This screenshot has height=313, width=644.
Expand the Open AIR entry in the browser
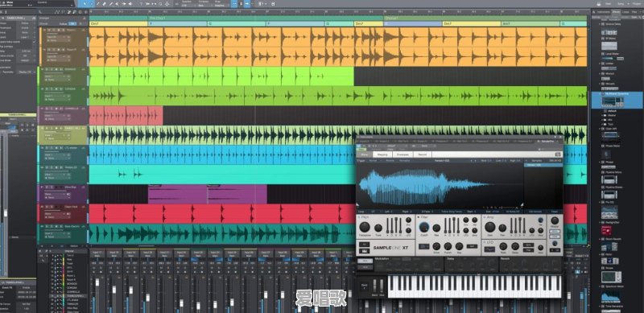click(x=600, y=129)
